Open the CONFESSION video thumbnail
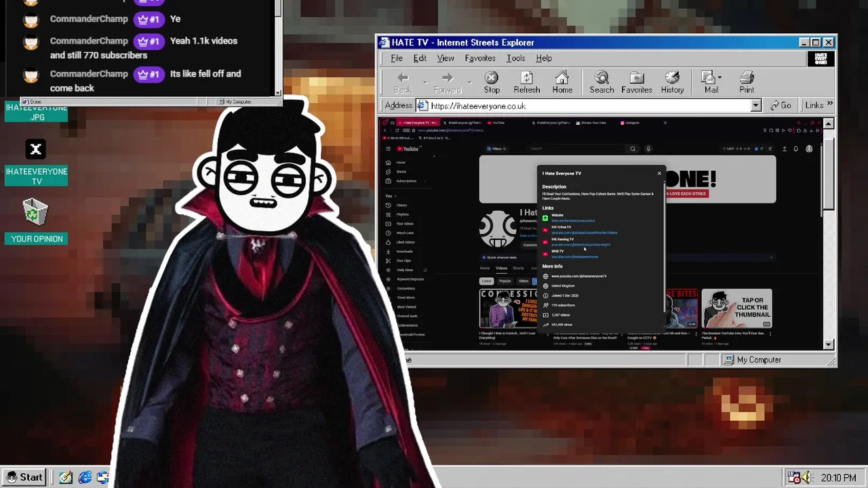This screenshot has width=868, height=488. [x=508, y=308]
